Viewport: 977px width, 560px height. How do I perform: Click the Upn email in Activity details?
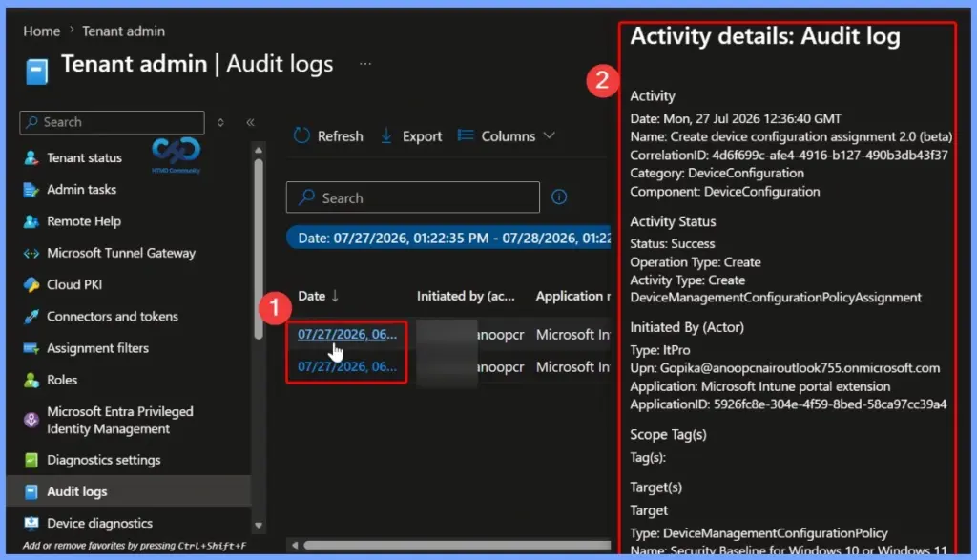click(x=800, y=368)
